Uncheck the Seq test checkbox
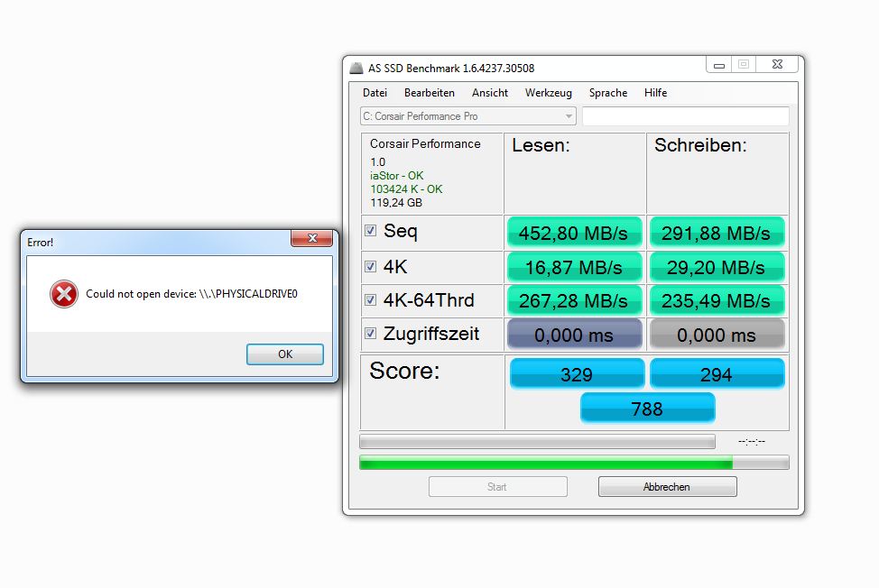 pyautogui.click(x=370, y=231)
